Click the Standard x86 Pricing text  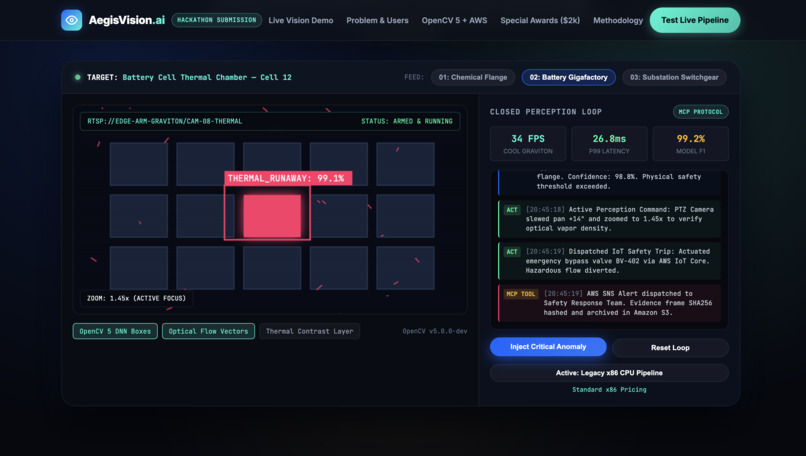click(x=609, y=390)
